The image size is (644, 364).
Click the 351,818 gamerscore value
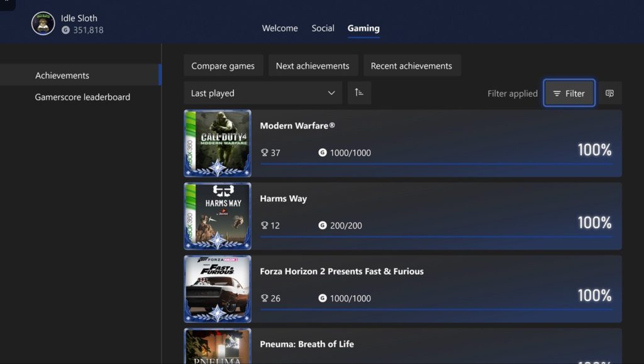pyautogui.click(x=88, y=30)
